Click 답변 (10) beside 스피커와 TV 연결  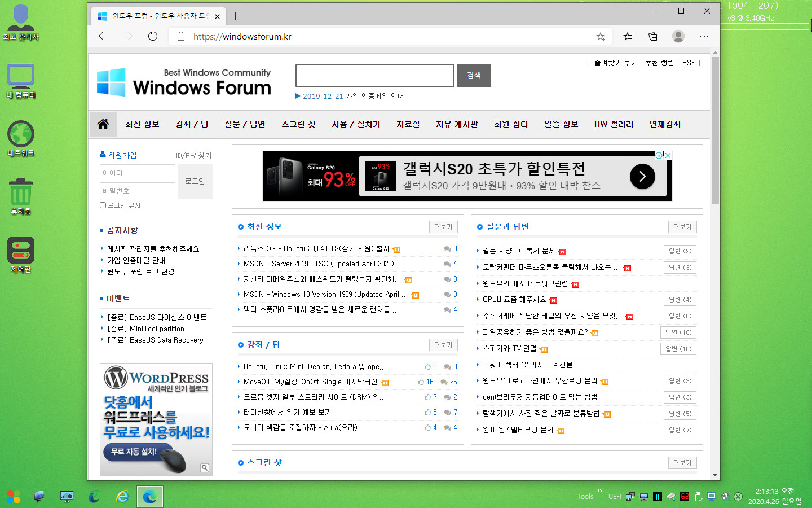click(678, 349)
